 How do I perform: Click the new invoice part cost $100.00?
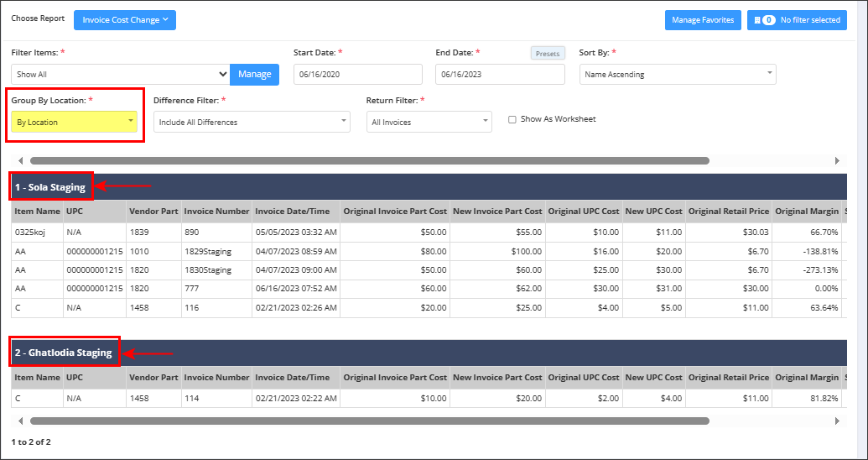pyautogui.click(x=527, y=252)
